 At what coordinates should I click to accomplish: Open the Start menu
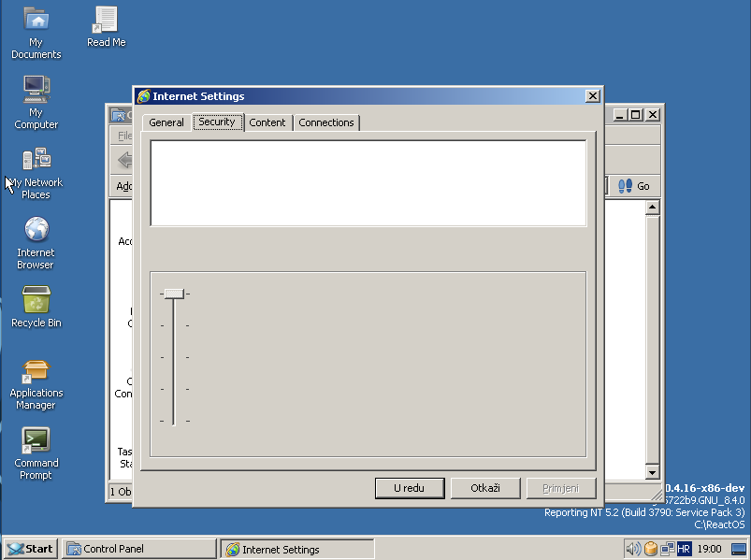click(30, 549)
